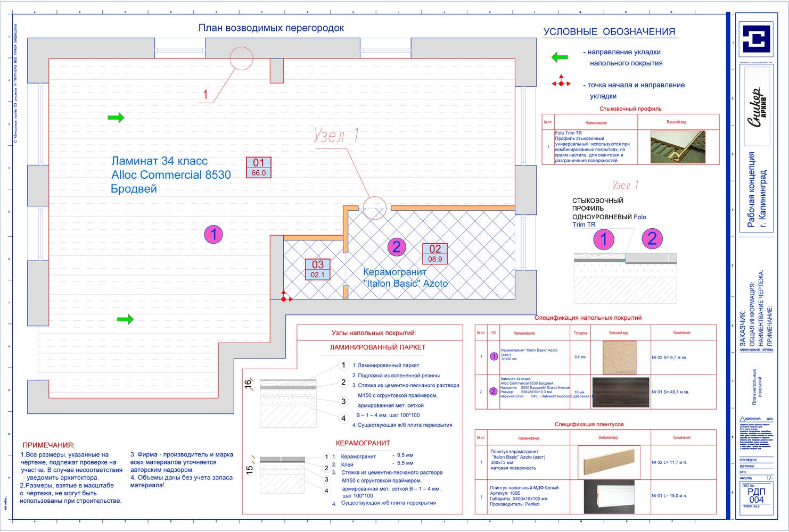Click magenta circle 1 in the floor specification table
The height and width of the screenshot is (532, 789).
tap(494, 356)
